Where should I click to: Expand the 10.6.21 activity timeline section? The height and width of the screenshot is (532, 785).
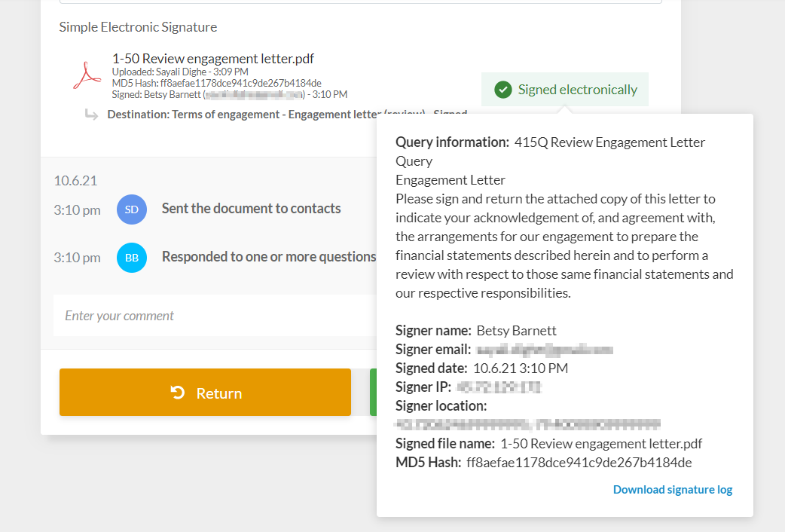[x=73, y=180]
